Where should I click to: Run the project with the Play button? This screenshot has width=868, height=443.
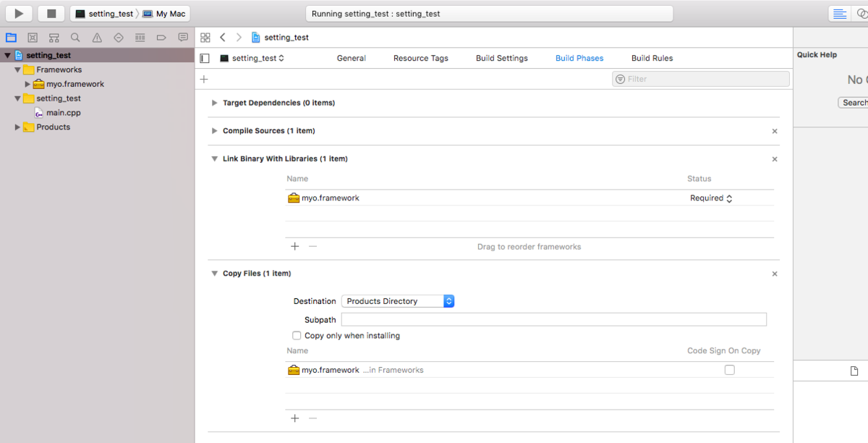tap(19, 13)
